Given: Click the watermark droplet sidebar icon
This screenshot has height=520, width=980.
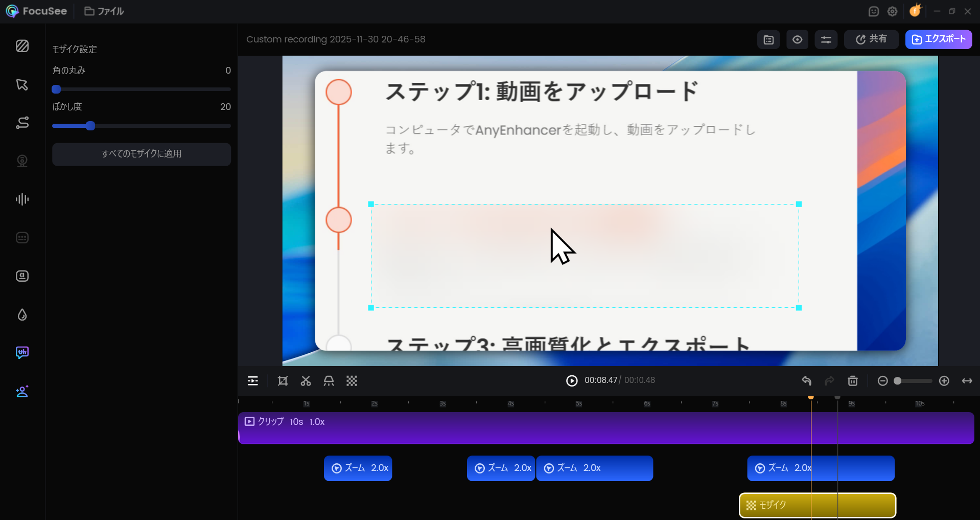Looking at the screenshot, I should [22, 314].
